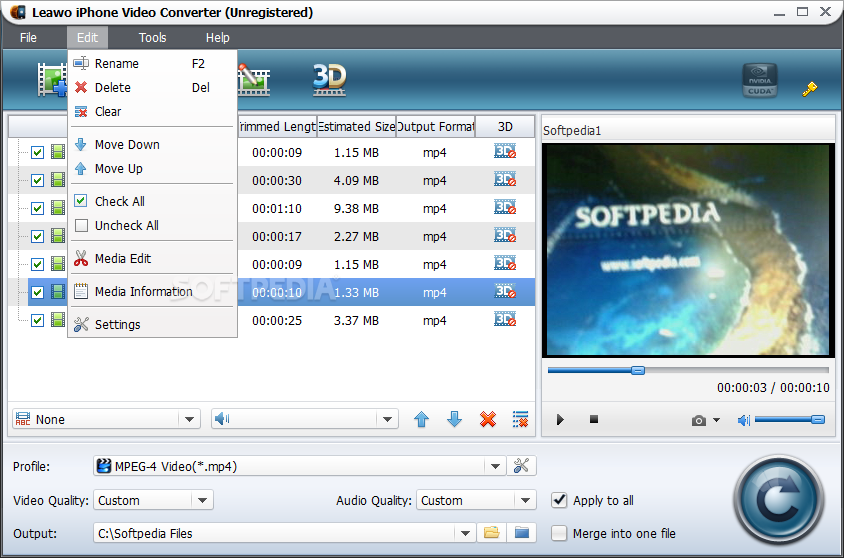Toggle the Apply to all checkbox
The image size is (844, 558).
pos(559,500)
